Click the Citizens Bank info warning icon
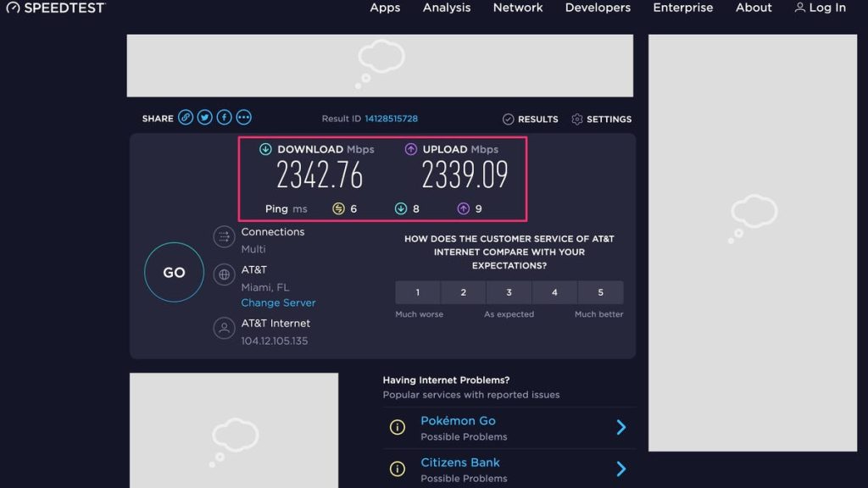This screenshot has width=868, height=488. pyautogui.click(x=397, y=469)
